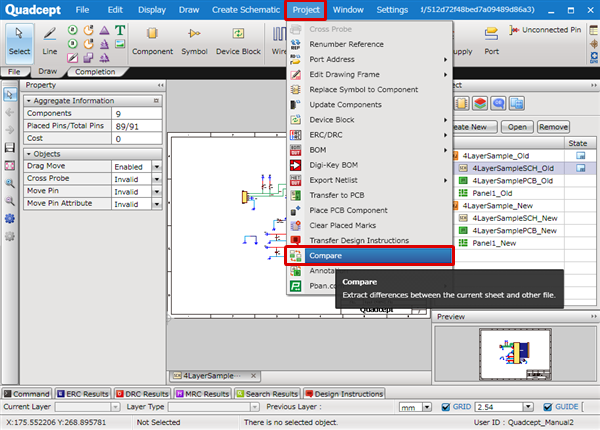This screenshot has height=430, width=600.
Task: Collapse the Aggregate Information section
Action: tap(29, 101)
